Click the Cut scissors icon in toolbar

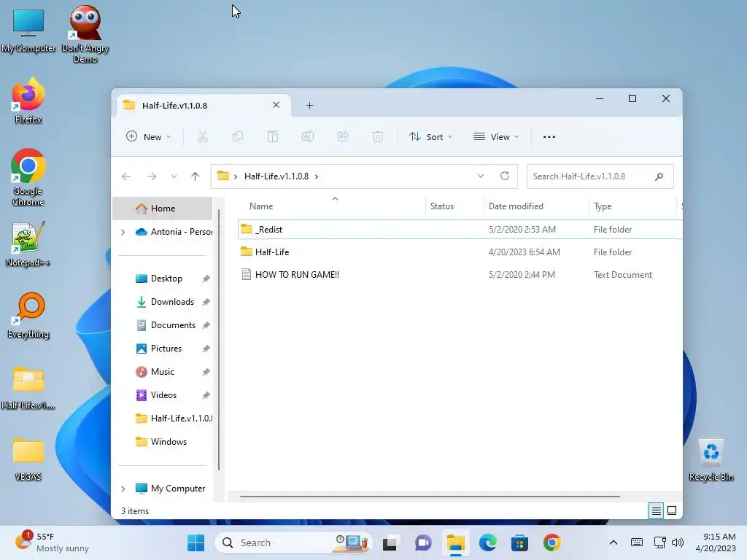coord(203,137)
